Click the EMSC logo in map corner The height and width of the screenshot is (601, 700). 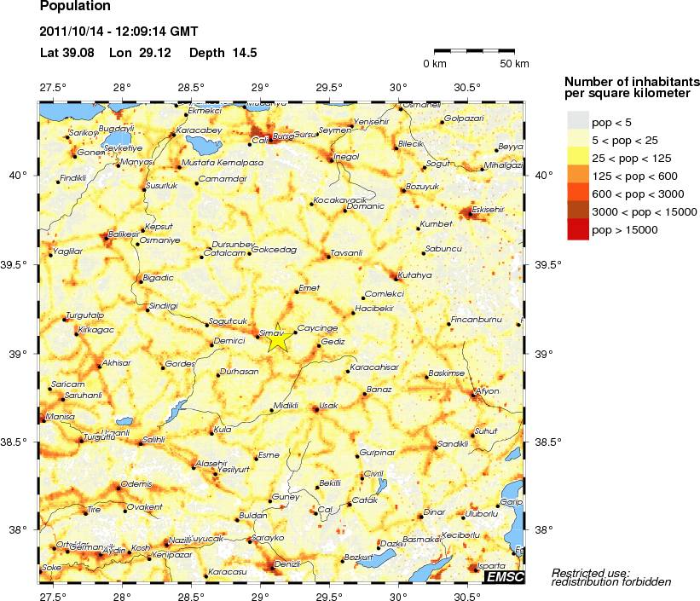pos(503,578)
